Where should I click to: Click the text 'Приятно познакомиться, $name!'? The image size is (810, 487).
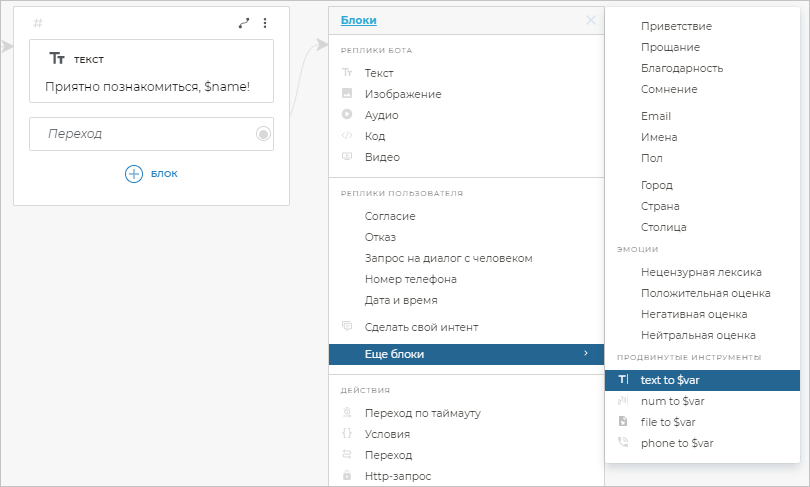coord(147,87)
